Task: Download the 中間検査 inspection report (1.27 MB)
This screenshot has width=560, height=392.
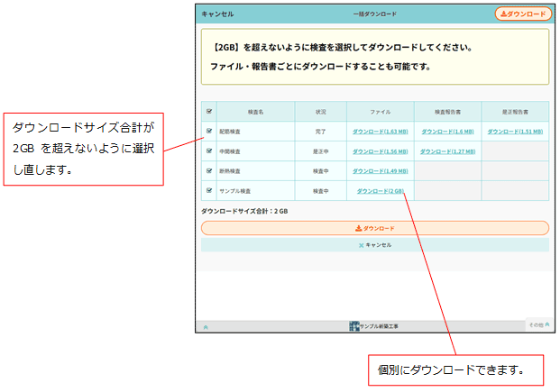Action: click(x=447, y=151)
